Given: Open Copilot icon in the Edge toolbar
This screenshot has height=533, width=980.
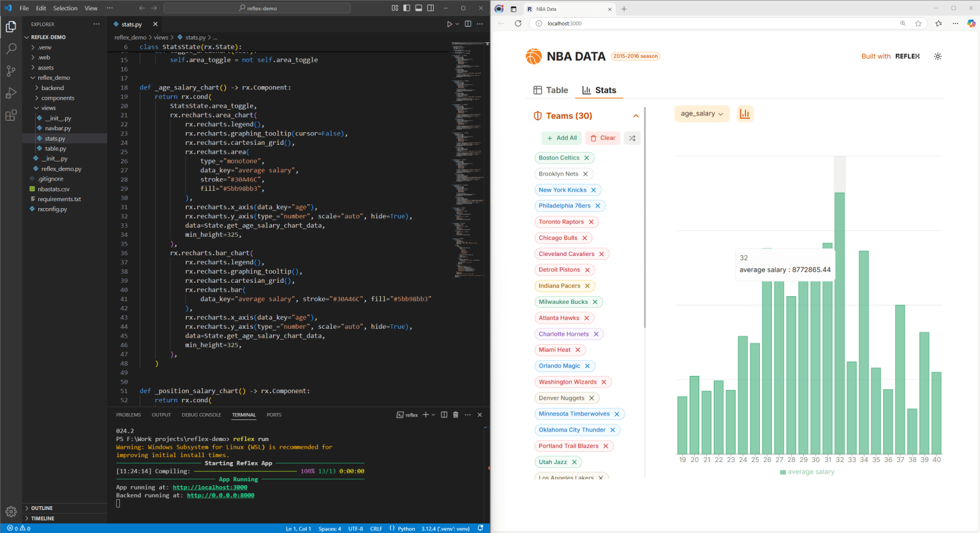Looking at the screenshot, I should 972,22.
